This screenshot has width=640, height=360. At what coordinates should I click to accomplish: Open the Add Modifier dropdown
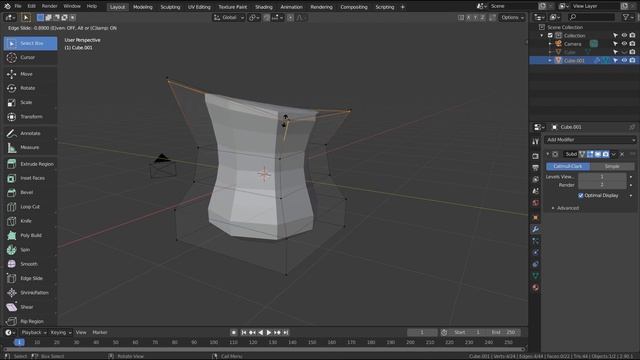point(590,140)
